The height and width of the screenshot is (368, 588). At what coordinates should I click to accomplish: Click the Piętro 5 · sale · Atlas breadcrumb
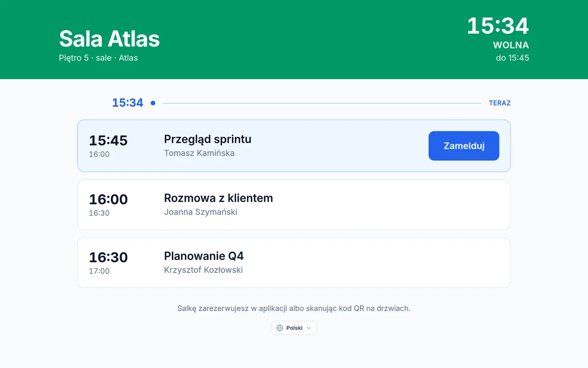click(98, 58)
